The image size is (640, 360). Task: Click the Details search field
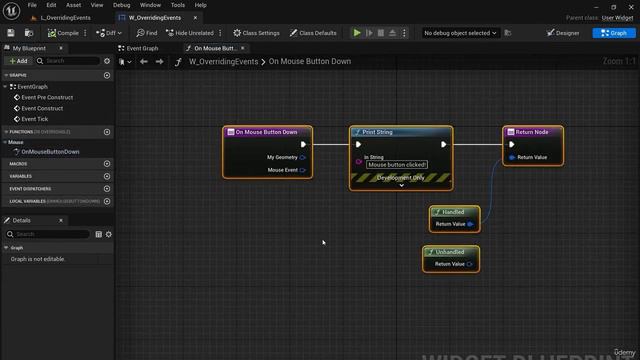pyautogui.click(x=47, y=234)
